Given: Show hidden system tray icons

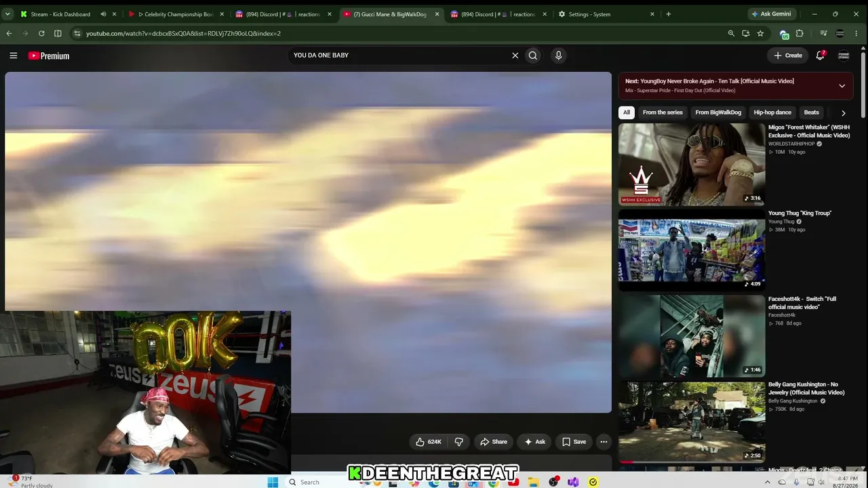Looking at the screenshot, I should (768, 482).
